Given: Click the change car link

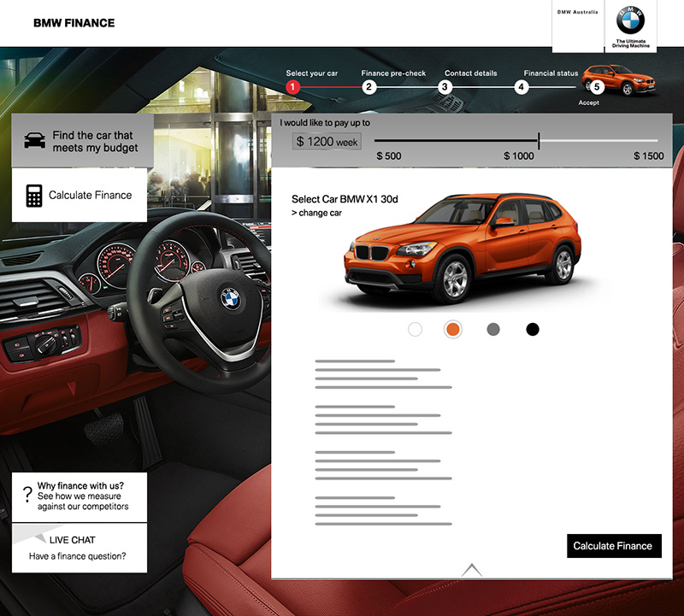Looking at the screenshot, I should coord(316,213).
